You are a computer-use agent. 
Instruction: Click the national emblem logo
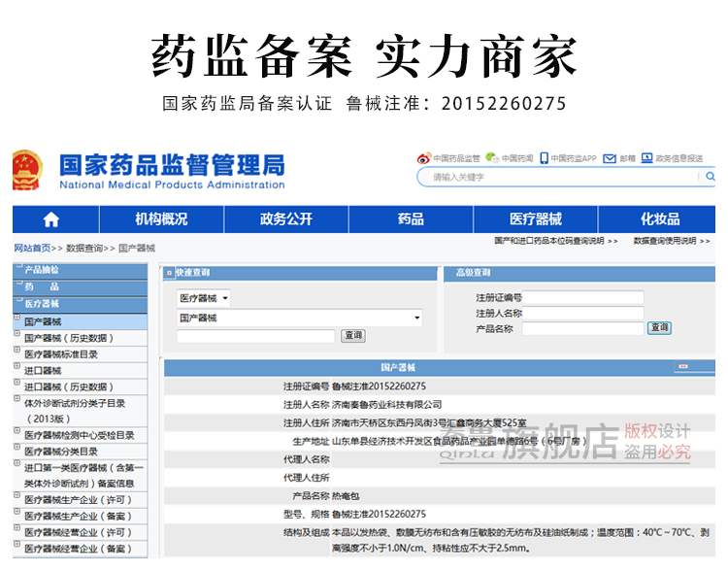click(x=26, y=170)
